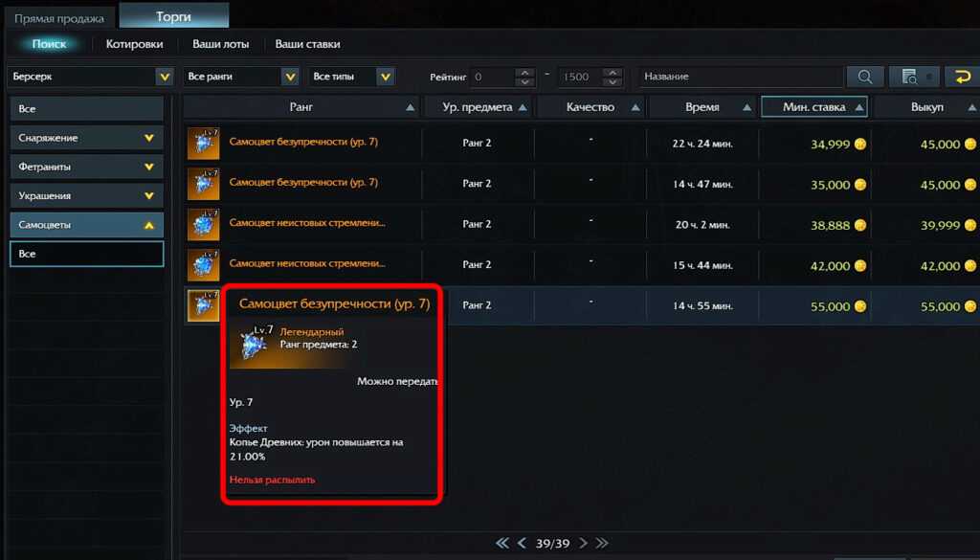Sort by the Мин. ставка column
The height and width of the screenshot is (560, 980).
(813, 107)
